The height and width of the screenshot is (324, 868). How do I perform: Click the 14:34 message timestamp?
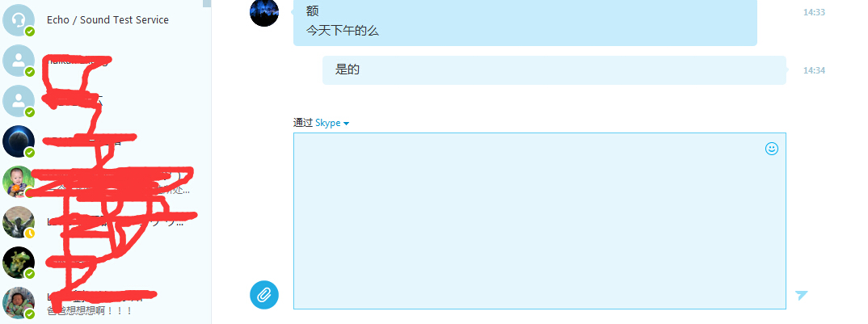coord(815,70)
